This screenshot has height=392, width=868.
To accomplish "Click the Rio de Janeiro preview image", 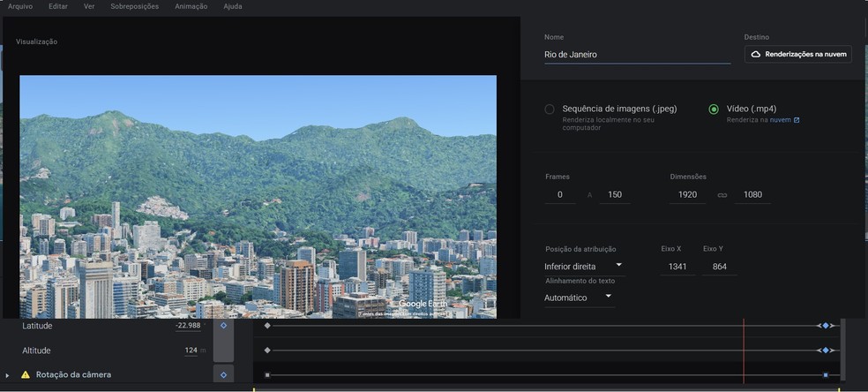I will point(258,197).
